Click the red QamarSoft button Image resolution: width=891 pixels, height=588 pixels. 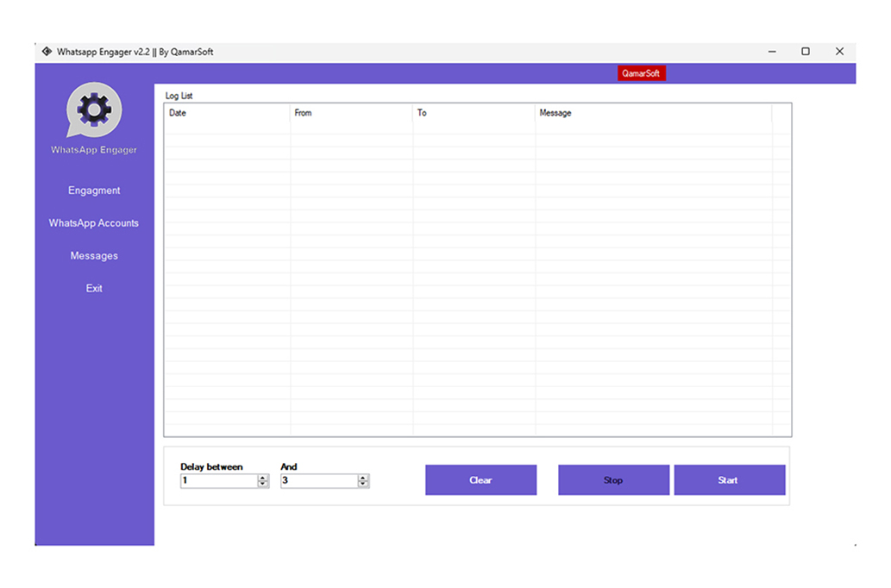tap(641, 73)
